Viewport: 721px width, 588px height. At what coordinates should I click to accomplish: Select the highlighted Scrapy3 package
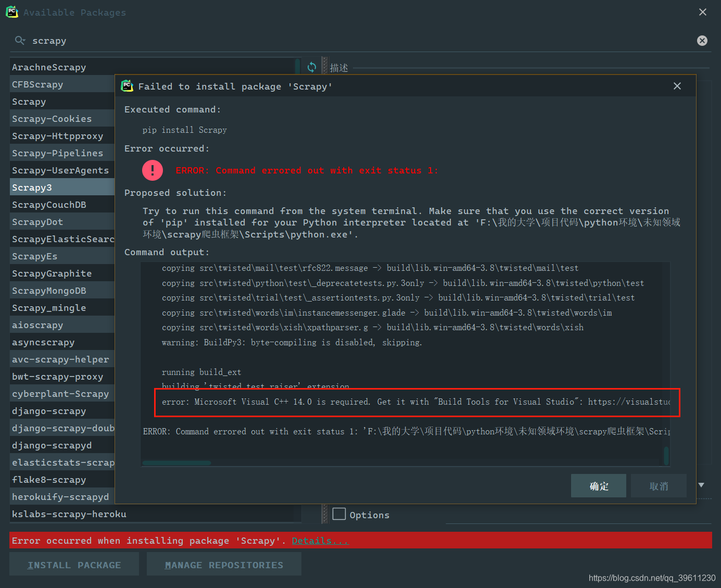[62, 187]
